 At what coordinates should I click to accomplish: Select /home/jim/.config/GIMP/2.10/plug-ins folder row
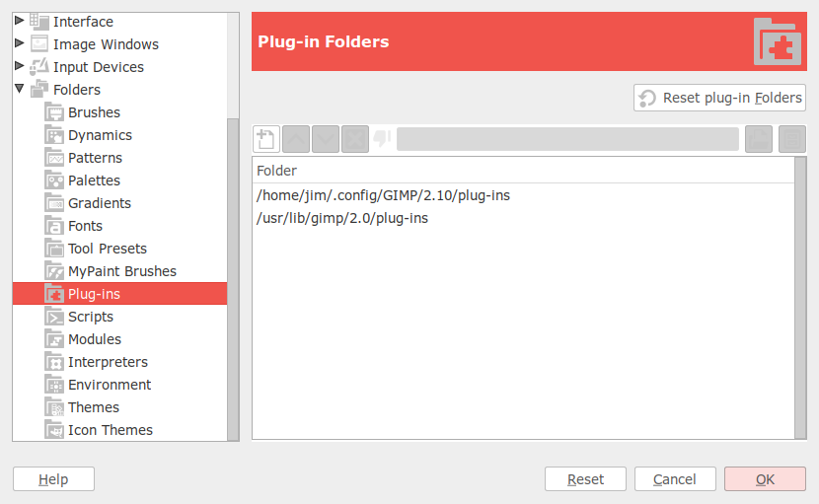(x=523, y=195)
